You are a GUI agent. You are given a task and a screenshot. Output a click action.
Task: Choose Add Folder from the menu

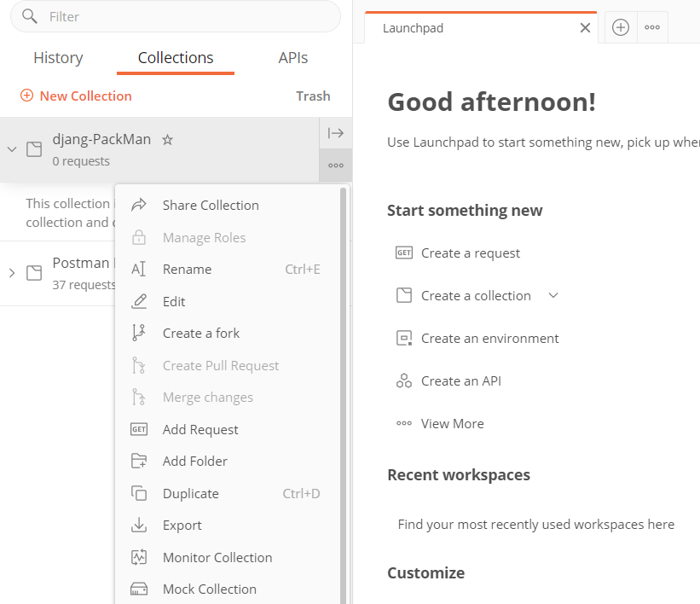coord(228,461)
